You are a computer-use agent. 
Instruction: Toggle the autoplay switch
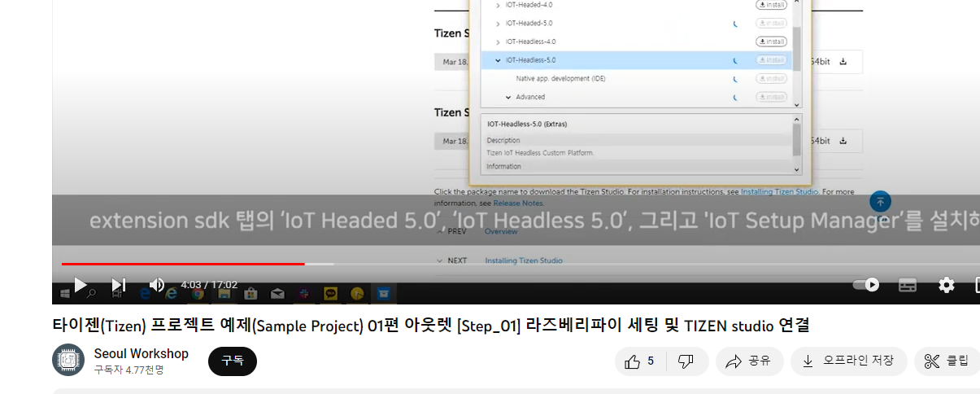[x=866, y=285]
